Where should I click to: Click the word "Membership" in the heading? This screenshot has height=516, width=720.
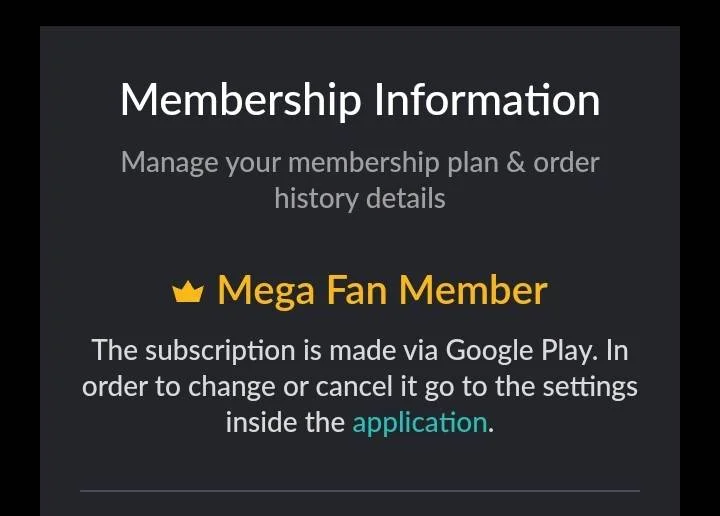pos(241,101)
